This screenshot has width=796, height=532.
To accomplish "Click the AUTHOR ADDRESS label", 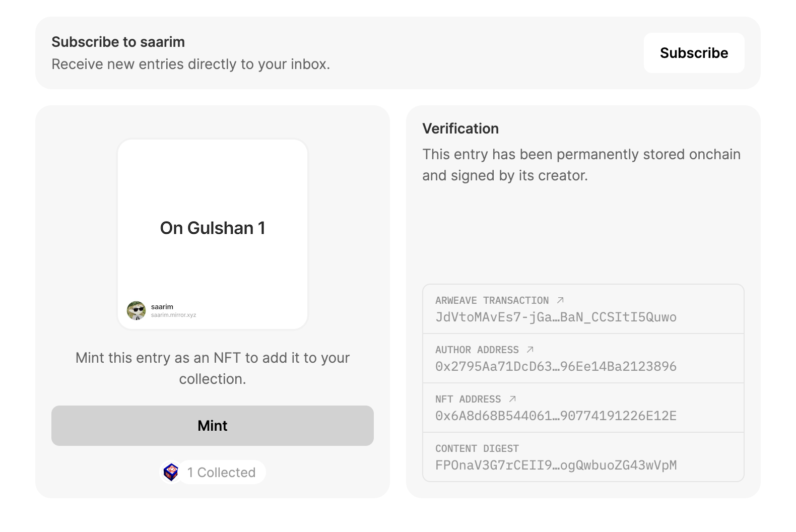I will [477, 350].
